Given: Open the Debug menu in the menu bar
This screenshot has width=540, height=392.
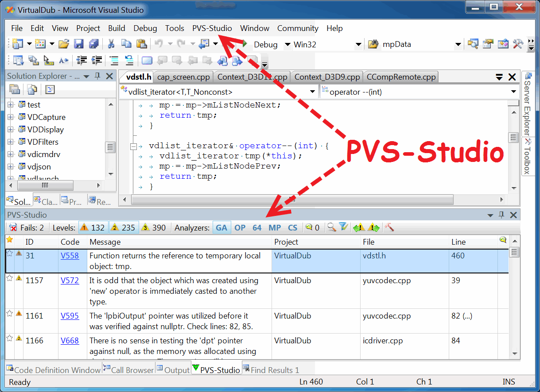Looking at the screenshot, I should (x=145, y=28).
